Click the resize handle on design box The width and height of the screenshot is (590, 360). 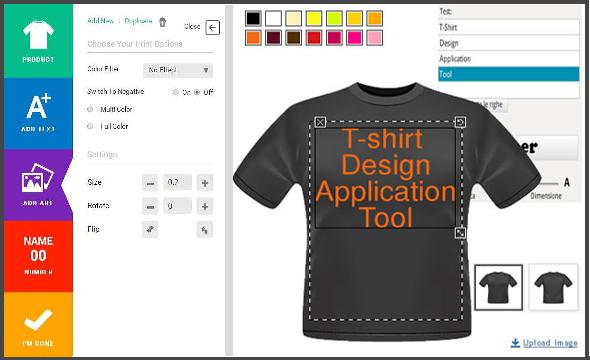[460, 232]
